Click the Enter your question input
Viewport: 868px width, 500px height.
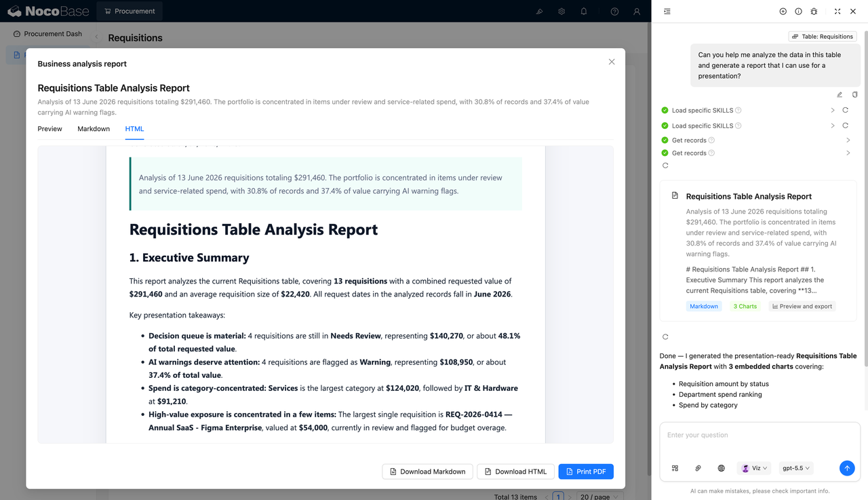[x=759, y=435]
